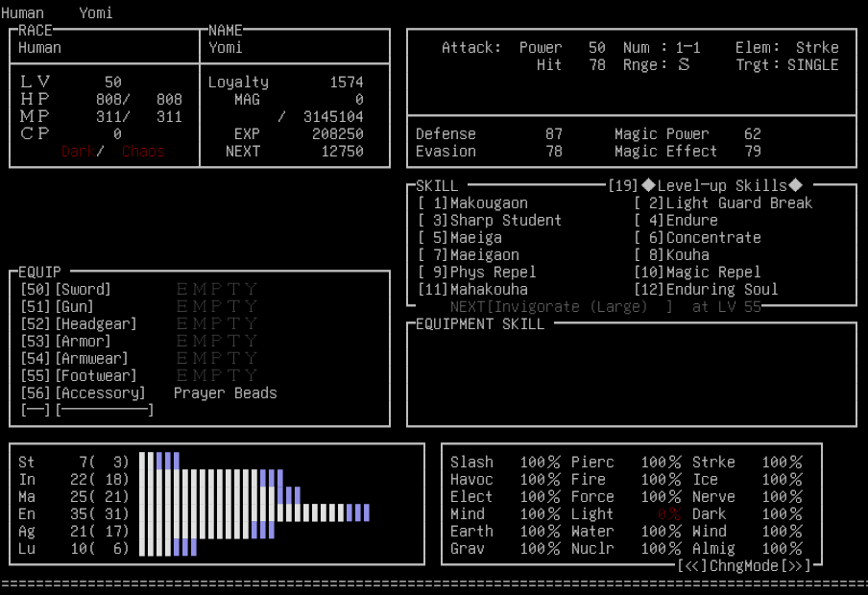Choose skill 12 Enduring Soul
The height and width of the screenshot is (595, 868).
click(707, 290)
